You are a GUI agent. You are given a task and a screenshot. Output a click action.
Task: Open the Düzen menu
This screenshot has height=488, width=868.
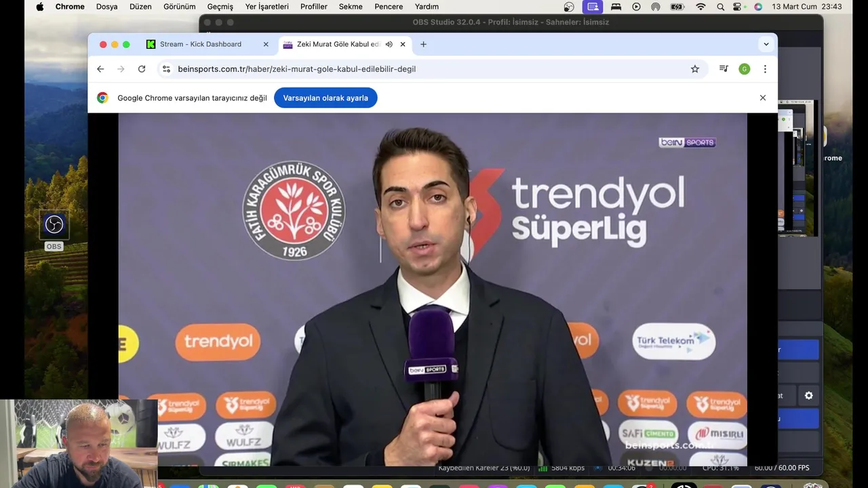coord(140,7)
